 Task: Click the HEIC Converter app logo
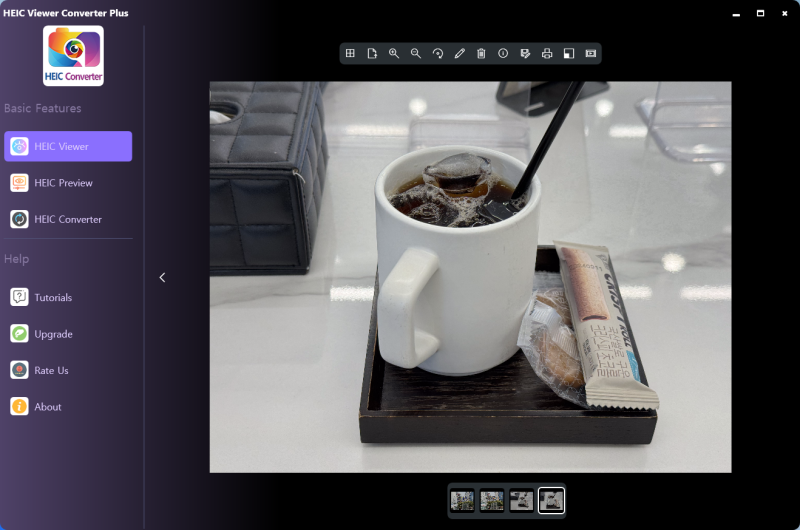pyautogui.click(x=73, y=56)
